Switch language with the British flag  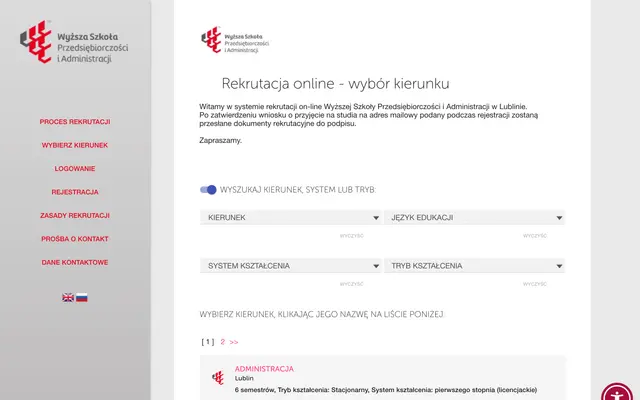[68, 298]
